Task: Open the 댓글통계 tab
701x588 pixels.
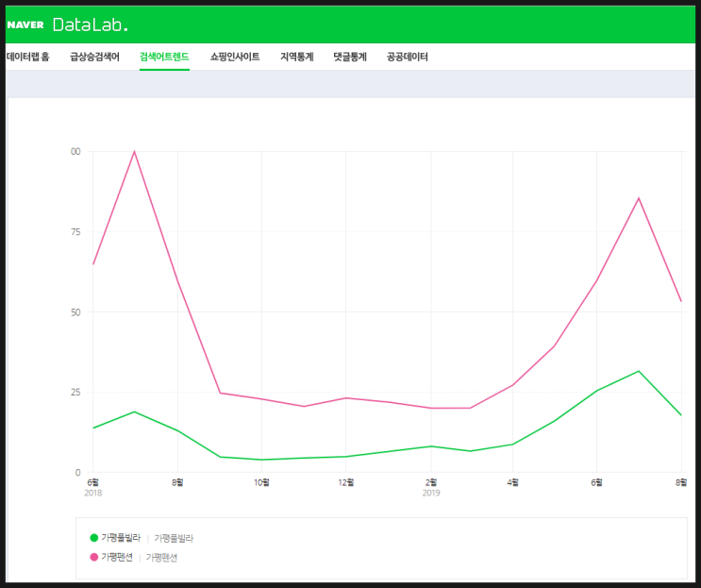Action: click(350, 57)
